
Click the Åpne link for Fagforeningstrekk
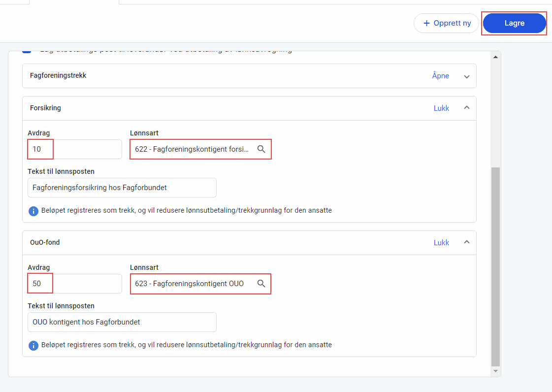pos(440,76)
